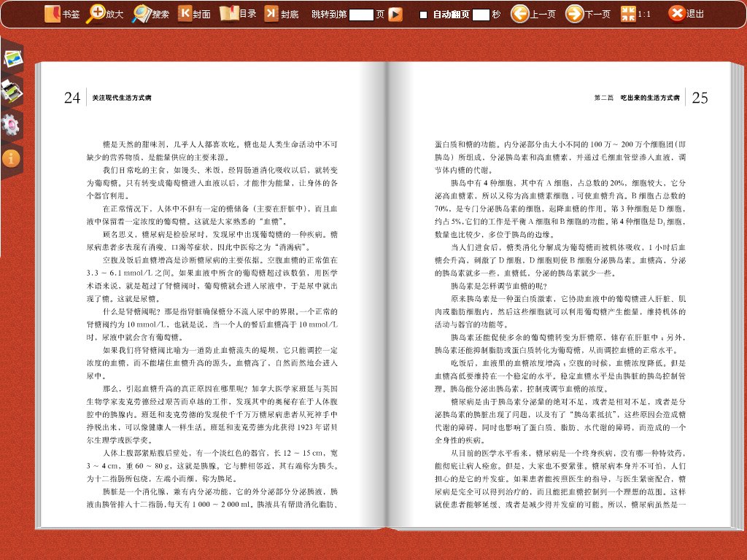The width and height of the screenshot is (747, 560).
Task: Click the 搜索 label text
Action: tap(160, 15)
